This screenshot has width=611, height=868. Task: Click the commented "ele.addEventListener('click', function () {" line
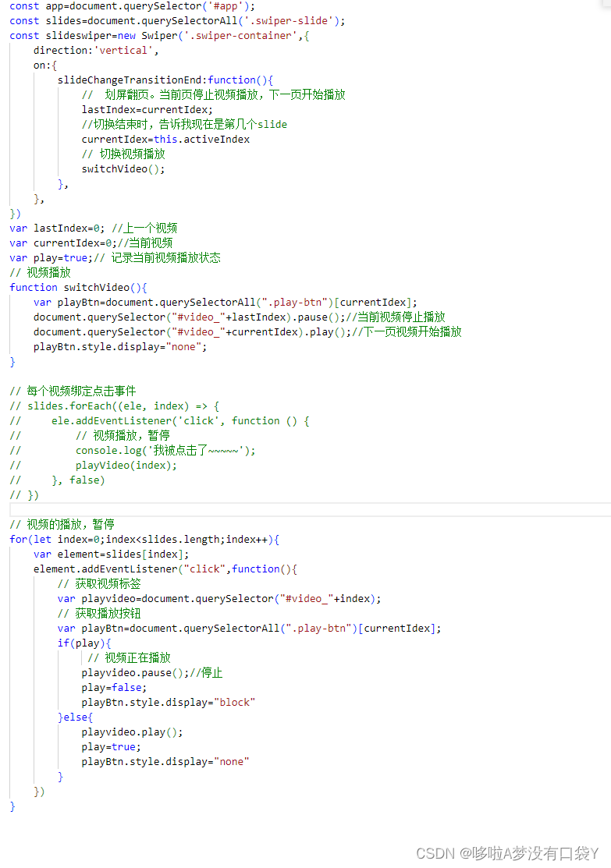tap(159, 421)
